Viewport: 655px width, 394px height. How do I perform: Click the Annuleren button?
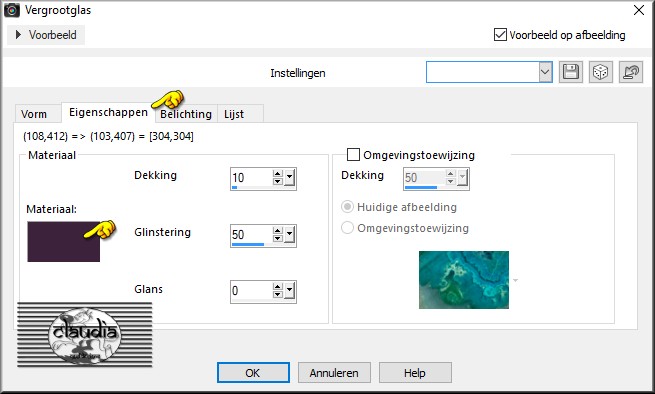(x=334, y=373)
